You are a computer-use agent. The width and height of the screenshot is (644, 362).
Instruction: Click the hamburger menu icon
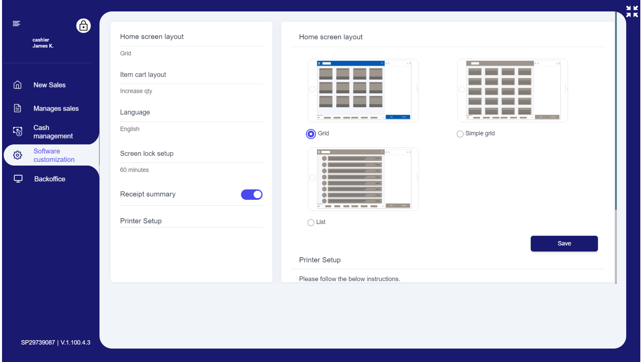(x=16, y=23)
